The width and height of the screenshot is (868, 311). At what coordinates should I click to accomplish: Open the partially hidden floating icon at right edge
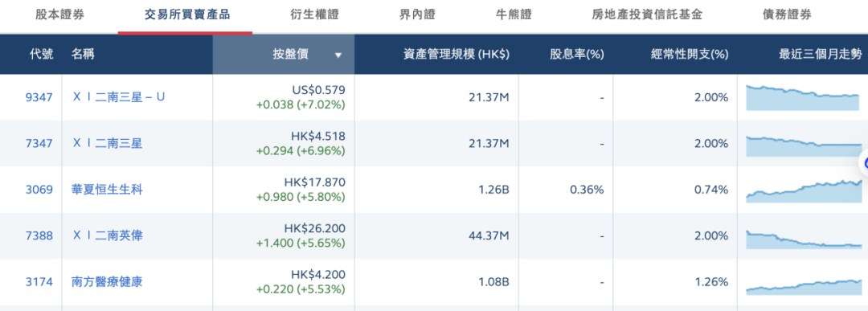point(864,162)
